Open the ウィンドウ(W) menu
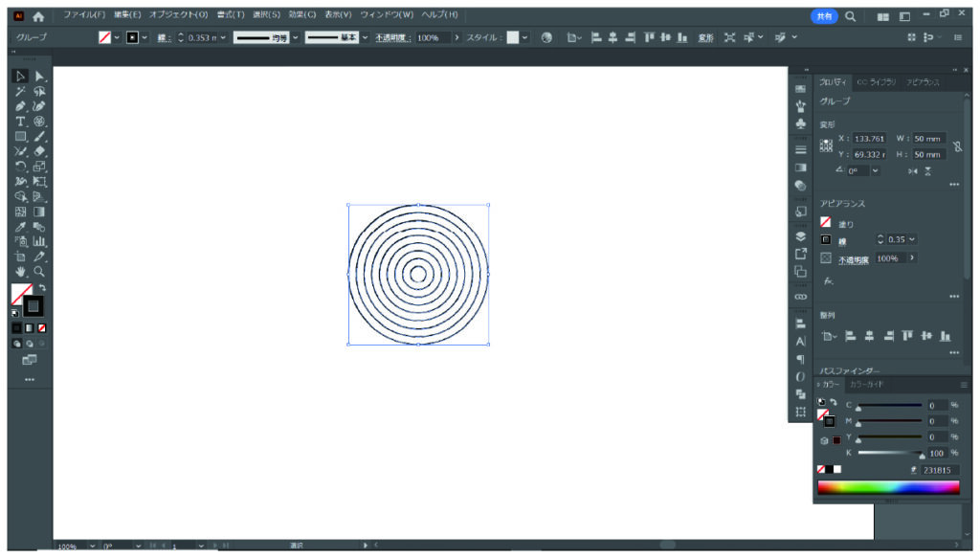 (x=387, y=14)
